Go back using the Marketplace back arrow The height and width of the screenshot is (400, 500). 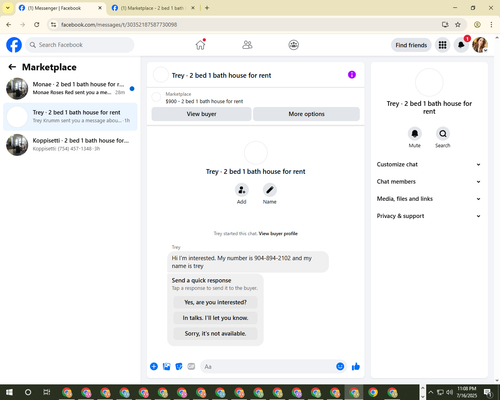click(x=12, y=67)
